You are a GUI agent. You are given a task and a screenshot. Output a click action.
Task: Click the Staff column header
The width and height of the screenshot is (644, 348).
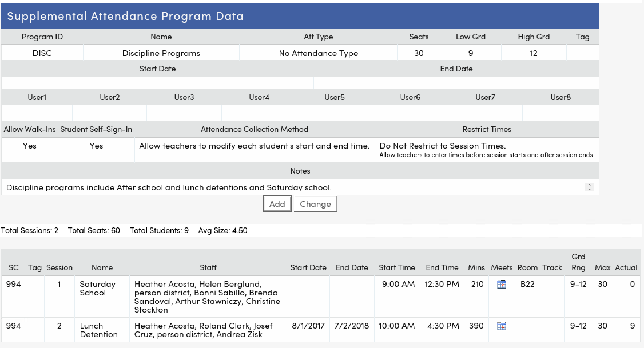208,267
